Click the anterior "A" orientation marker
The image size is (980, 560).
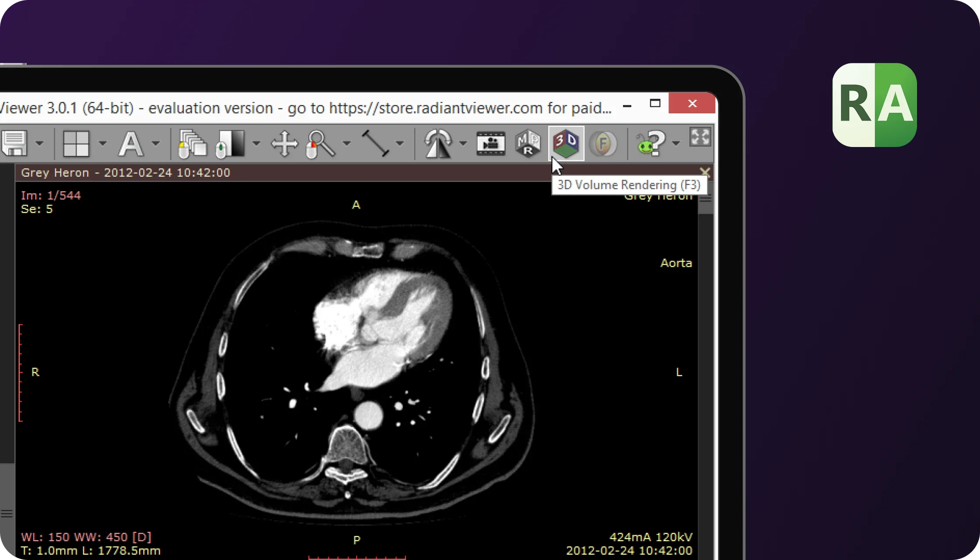click(x=356, y=205)
